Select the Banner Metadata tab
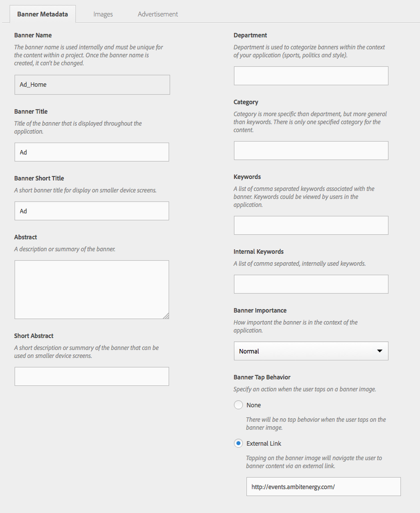This screenshot has width=420, height=513. pos(43,14)
